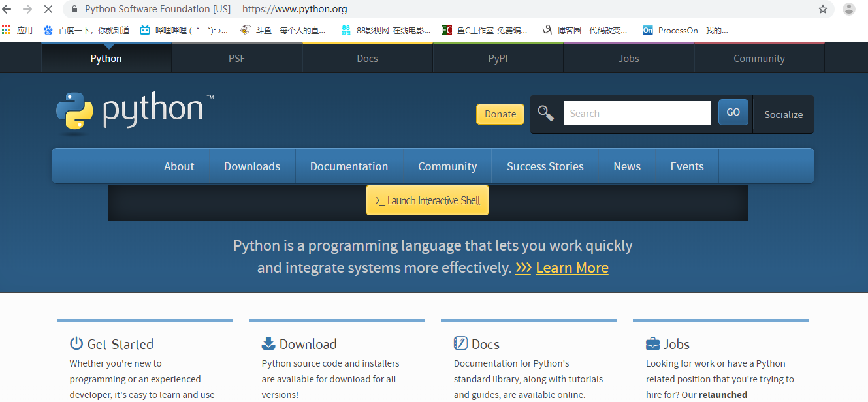868x402 pixels.
Task: Expand the Documentation navigation menu
Action: click(x=349, y=166)
